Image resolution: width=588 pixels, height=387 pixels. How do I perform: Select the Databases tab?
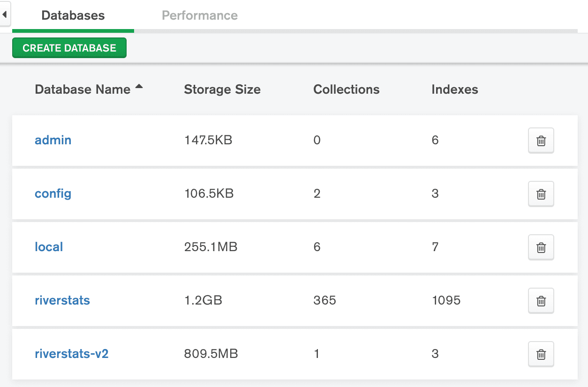click(73, 15)
